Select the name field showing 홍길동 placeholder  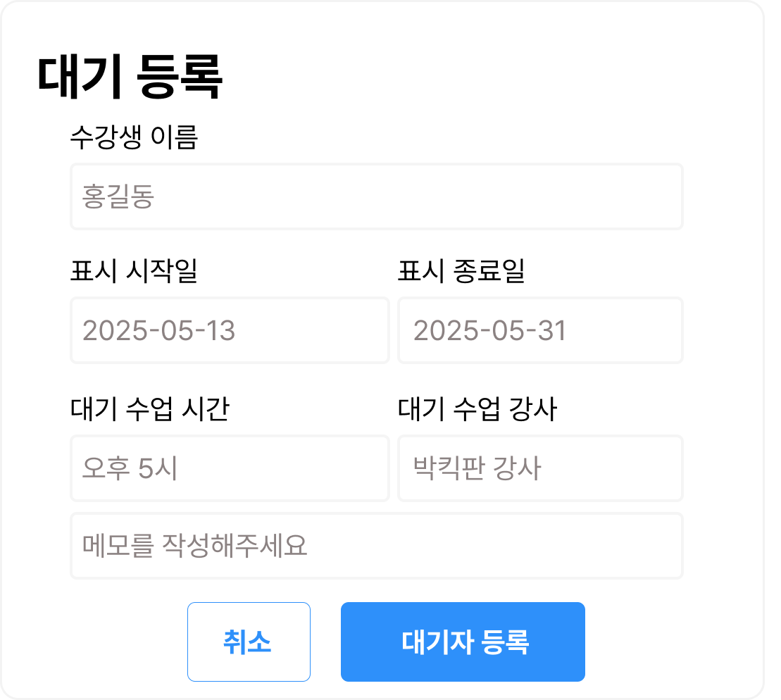pos(376,196)
